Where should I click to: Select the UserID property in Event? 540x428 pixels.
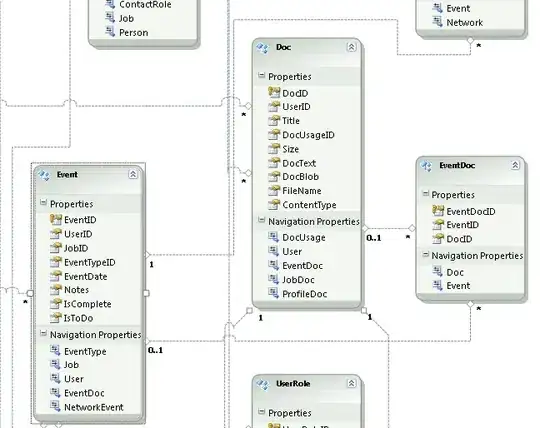(78, 234)
